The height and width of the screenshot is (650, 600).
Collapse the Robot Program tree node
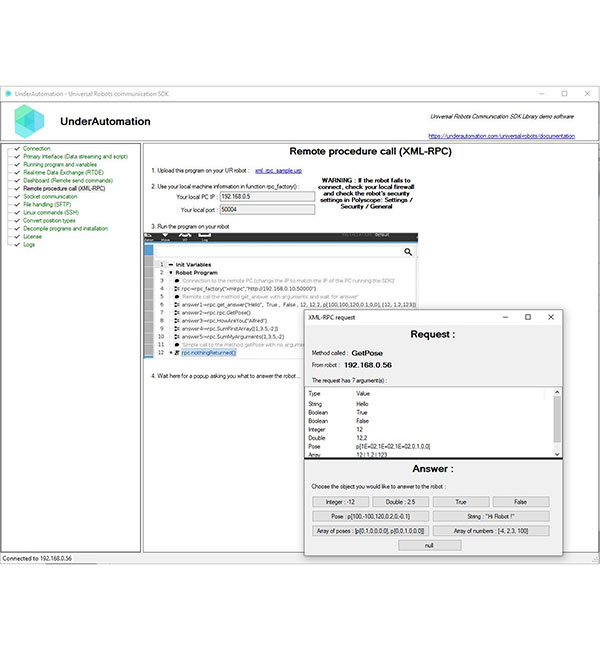coord(170,273)
